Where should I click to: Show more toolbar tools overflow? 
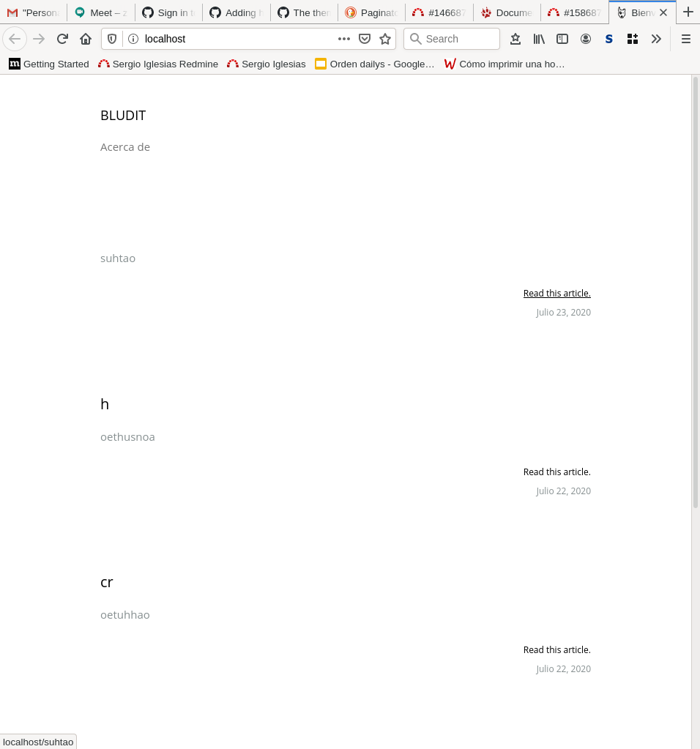656,39
